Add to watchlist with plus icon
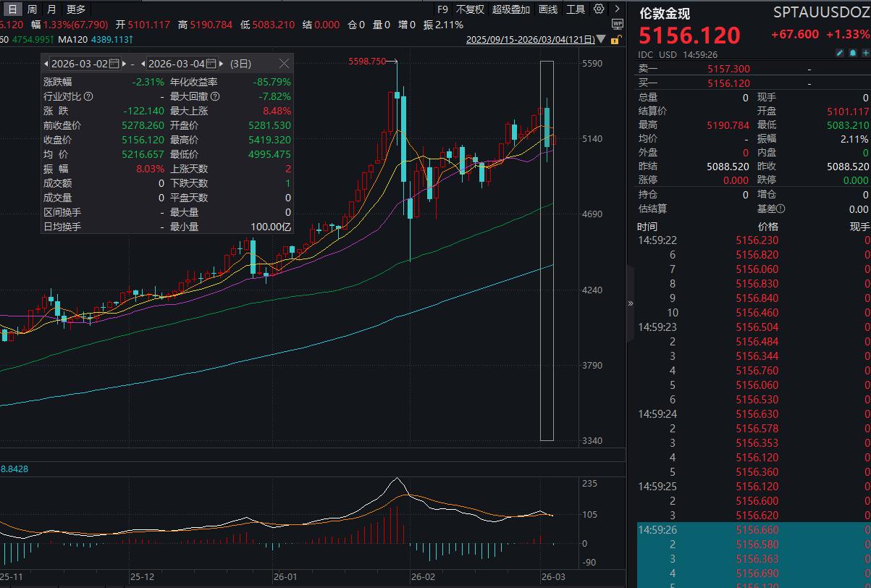The image size is (871, 588). point(865,54)
